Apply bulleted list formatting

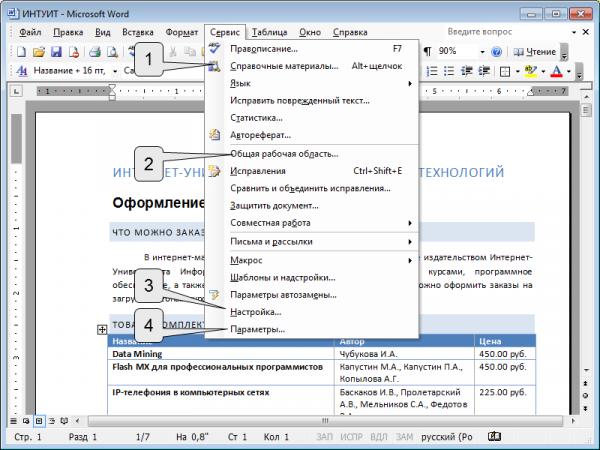point(448,71)
